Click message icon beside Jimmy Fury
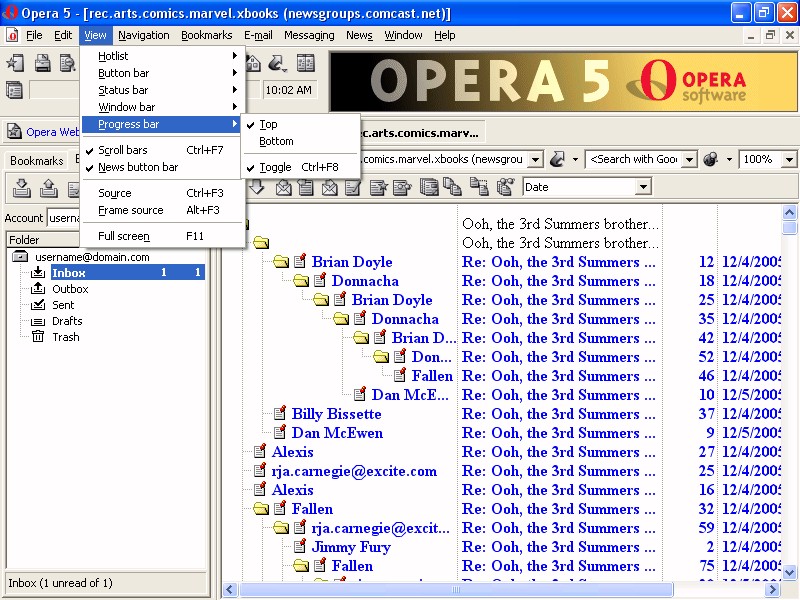Screen dimensions: 800x600 tap(300, 546)
